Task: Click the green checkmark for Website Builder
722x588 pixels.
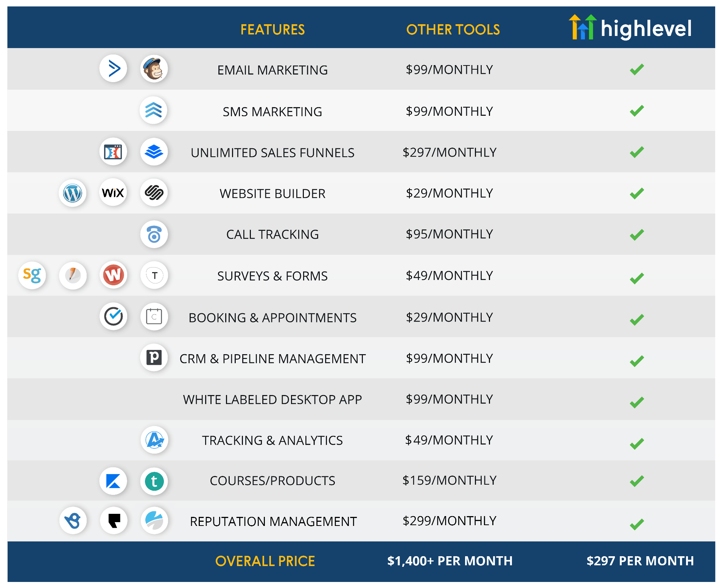Action: [637, 193]
